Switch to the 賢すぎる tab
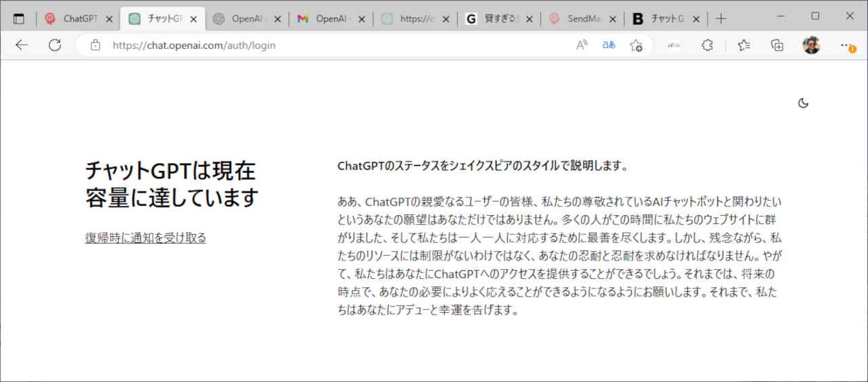Viewport: 868px width, 382px height. [500, 19]
